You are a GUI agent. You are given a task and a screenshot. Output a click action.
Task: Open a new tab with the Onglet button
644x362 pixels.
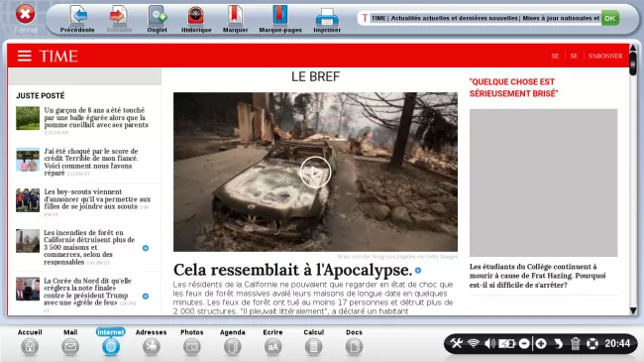coord(157,19)
